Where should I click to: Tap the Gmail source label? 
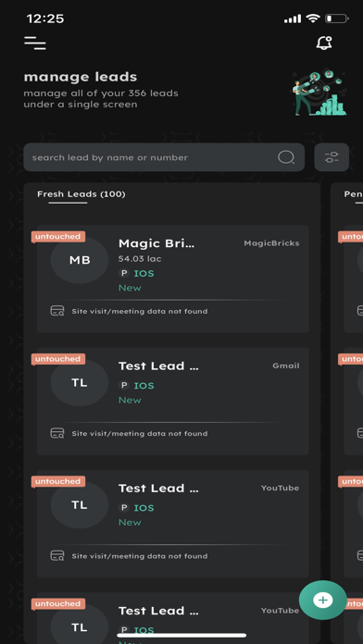point(286,365)
